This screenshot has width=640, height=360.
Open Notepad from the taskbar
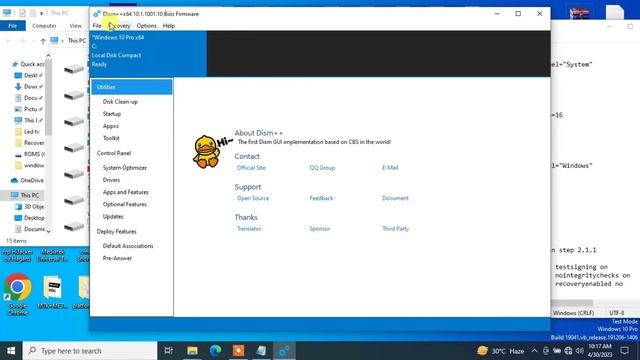262,351
